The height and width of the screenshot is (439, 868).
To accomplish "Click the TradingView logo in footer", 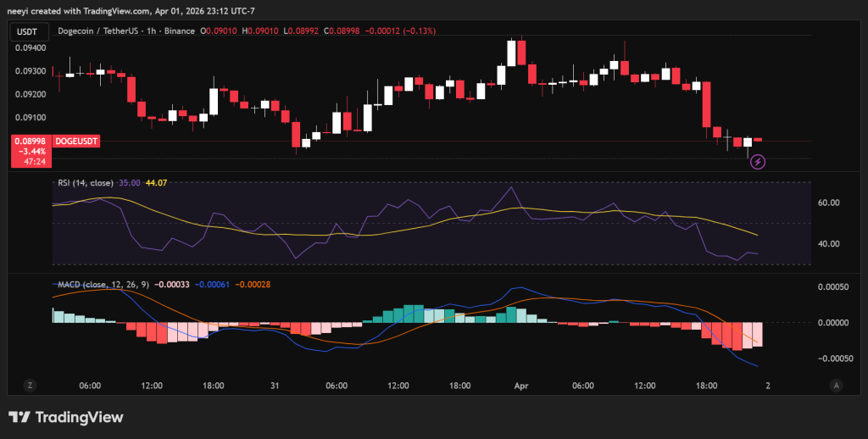I will click(66, 417).
